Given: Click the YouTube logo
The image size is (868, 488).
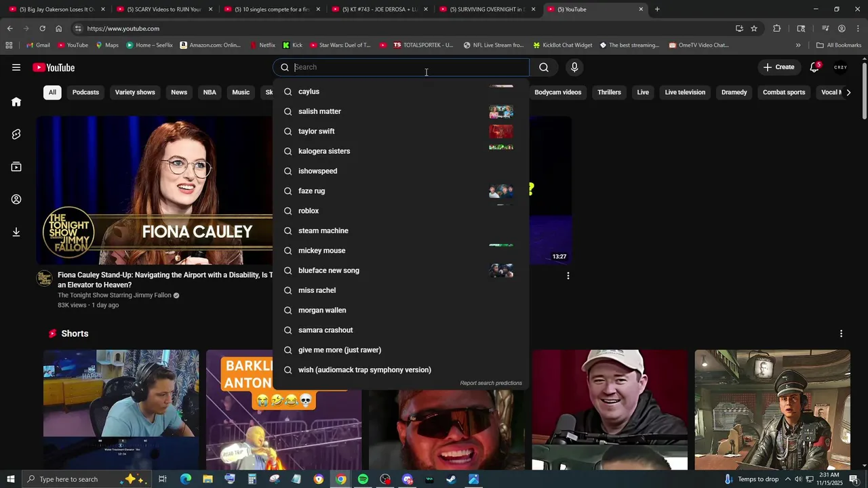Looking at the screenshot, I should pyautogui.click(x=54, y=67).
